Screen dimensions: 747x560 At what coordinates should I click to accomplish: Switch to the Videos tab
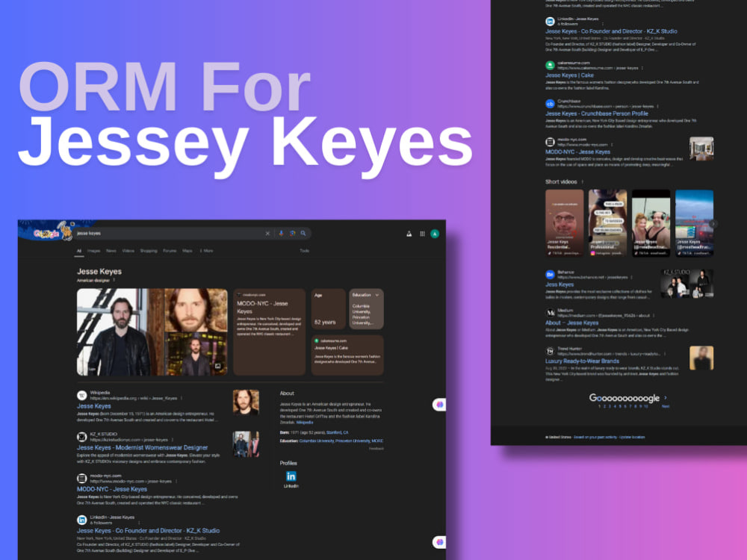[128, 251]
